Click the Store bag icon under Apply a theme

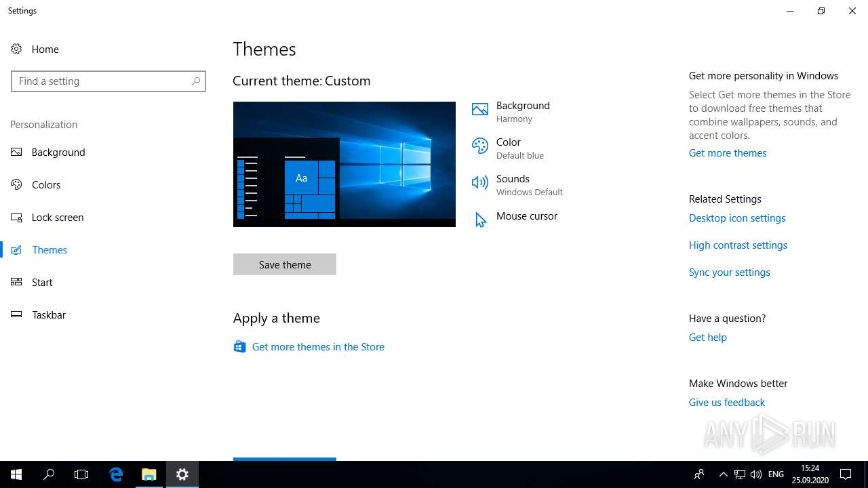coord(239,346)
